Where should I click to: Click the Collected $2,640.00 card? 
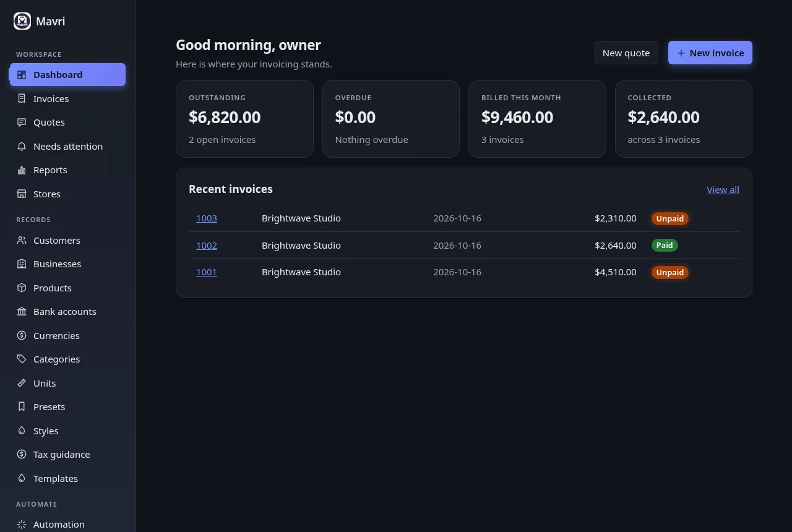click(x=684, y=119)
